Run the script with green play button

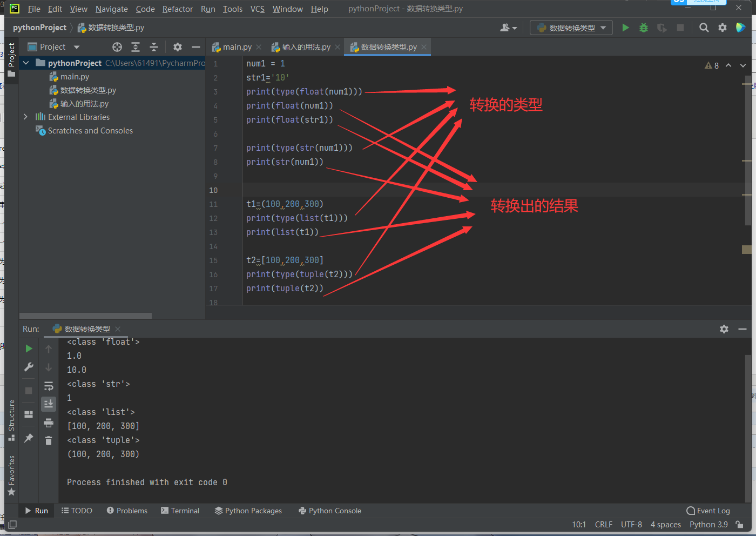coord(625,28)
